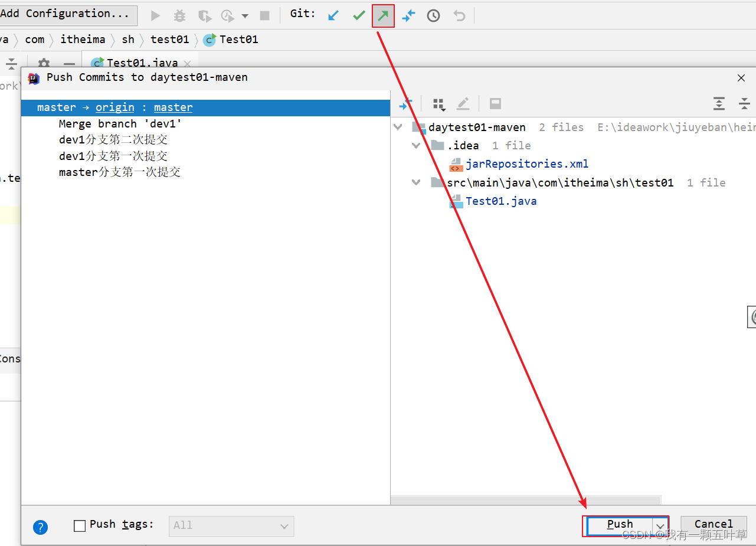Click Show Diff icon in push dialog
The image size is (756, 546).
pyautogui.click(x=405, y=104)
